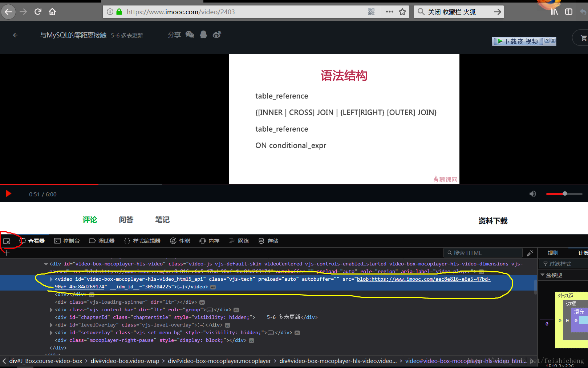Pick a color with the eyedropper icon
The width and height of the screenshot is (588, 368).
[x=530, y=253]
